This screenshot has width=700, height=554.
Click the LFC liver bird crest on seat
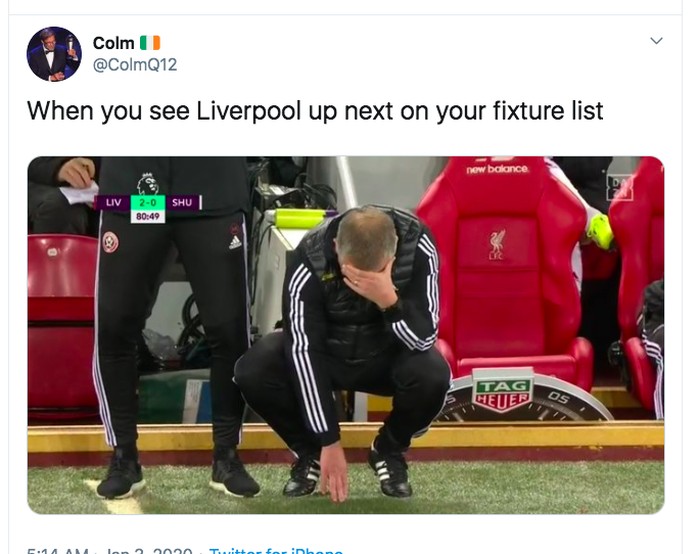[497, 245]
